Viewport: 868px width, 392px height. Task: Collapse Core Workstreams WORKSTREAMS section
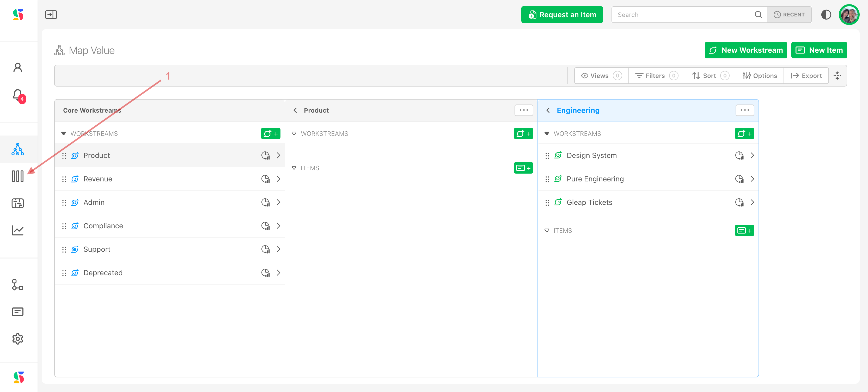(63, 133)
